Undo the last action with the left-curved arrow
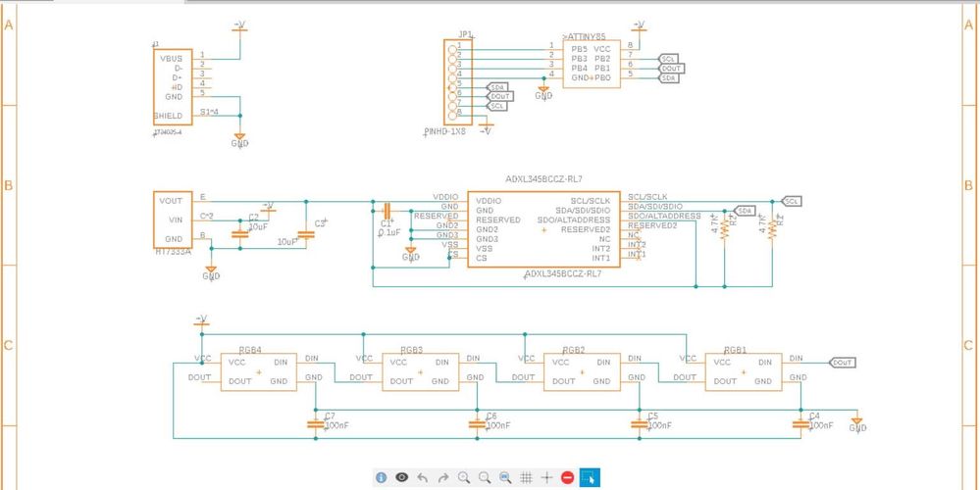Screen dimensions: 980x490 point(423,477)
